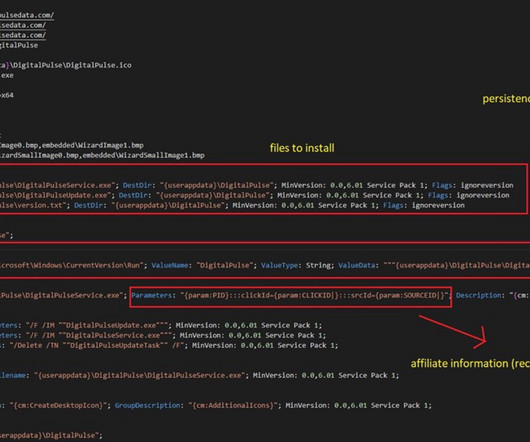Click DestDir keyword on the DigitalPulseService.exe line
The width and height of the screenshot is (530, 442).
click(137, 185)
